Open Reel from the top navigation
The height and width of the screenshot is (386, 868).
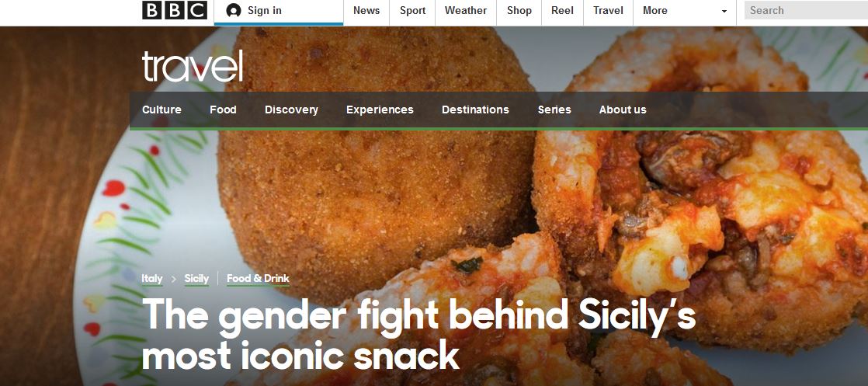562,11
